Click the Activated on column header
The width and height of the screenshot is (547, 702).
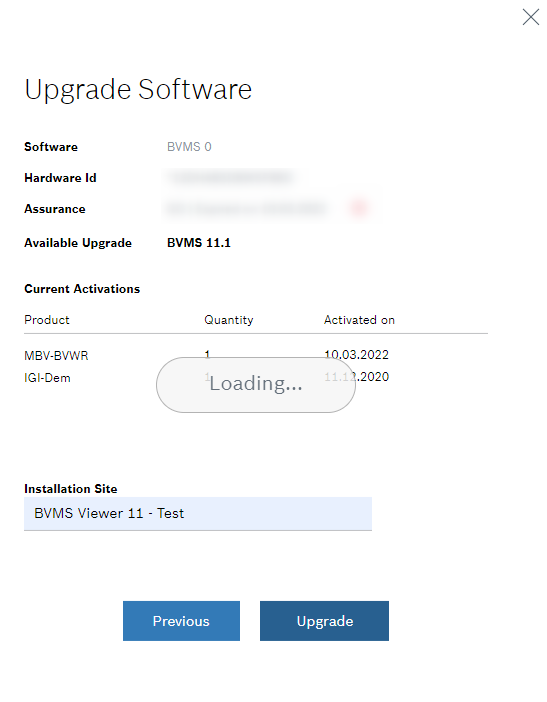[x=359, y=320]
